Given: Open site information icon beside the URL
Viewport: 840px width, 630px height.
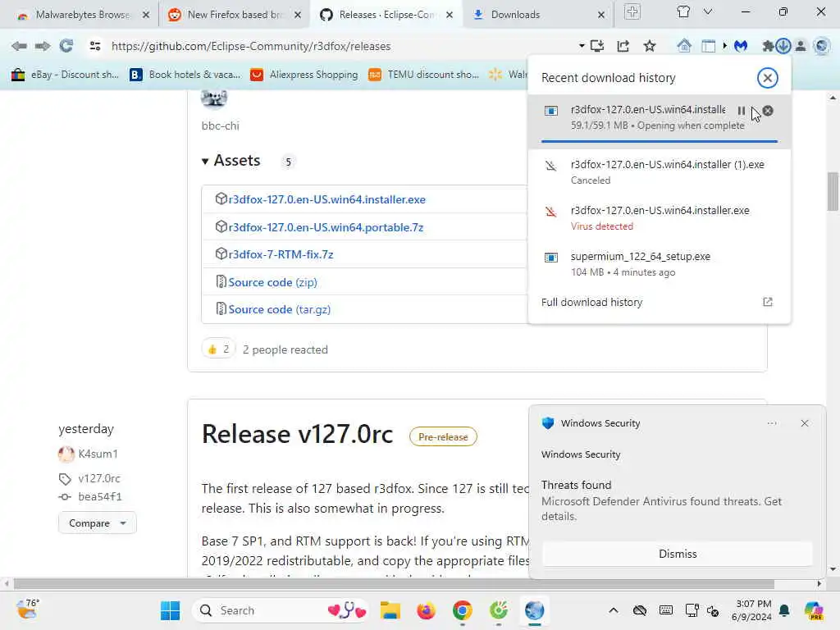Looking at the screenshot, I should [95, 46].
